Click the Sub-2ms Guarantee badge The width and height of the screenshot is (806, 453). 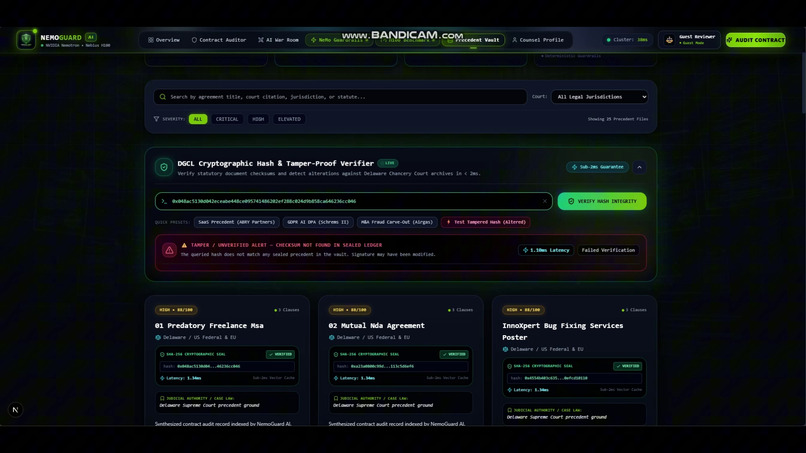597,167
